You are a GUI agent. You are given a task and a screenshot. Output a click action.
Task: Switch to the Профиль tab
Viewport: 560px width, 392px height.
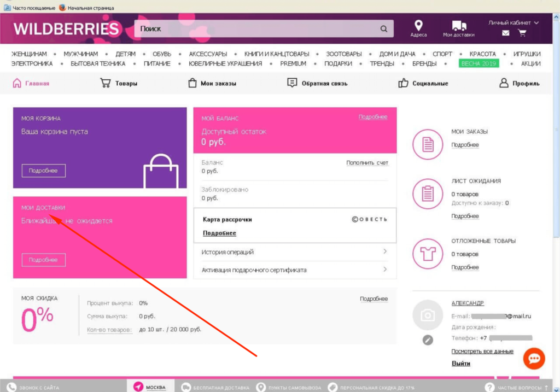(x=519, y=83)
